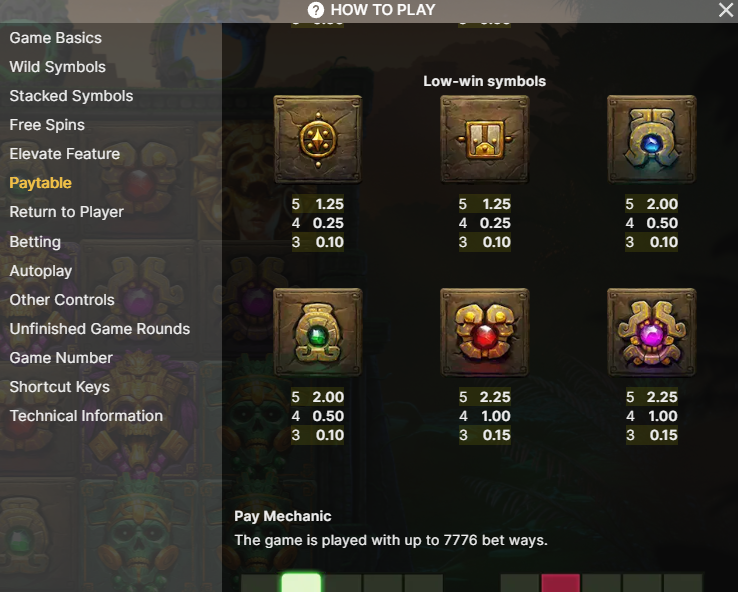The image size is (738, 592).
Task: Select Stacked Symbols in sidebar
Action: [71, 96]
